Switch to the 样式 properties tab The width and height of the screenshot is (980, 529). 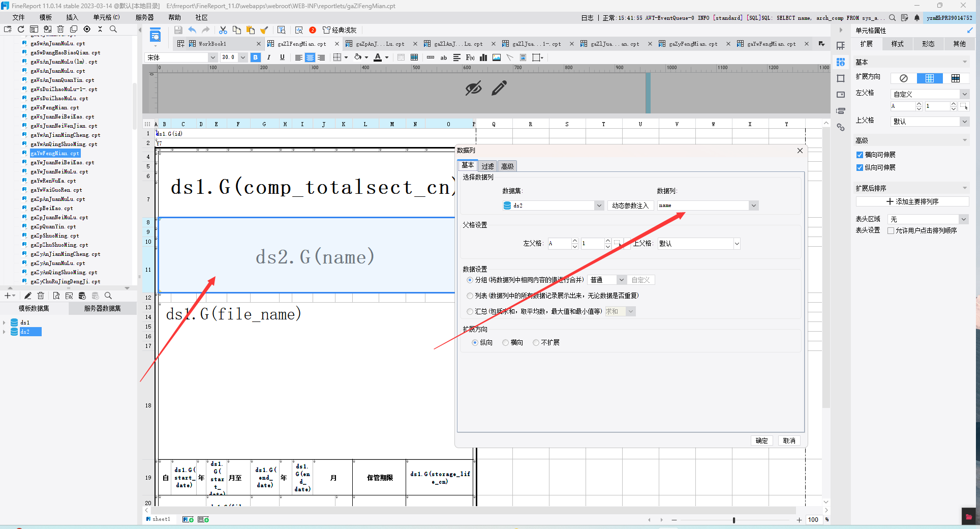[898, 44]
